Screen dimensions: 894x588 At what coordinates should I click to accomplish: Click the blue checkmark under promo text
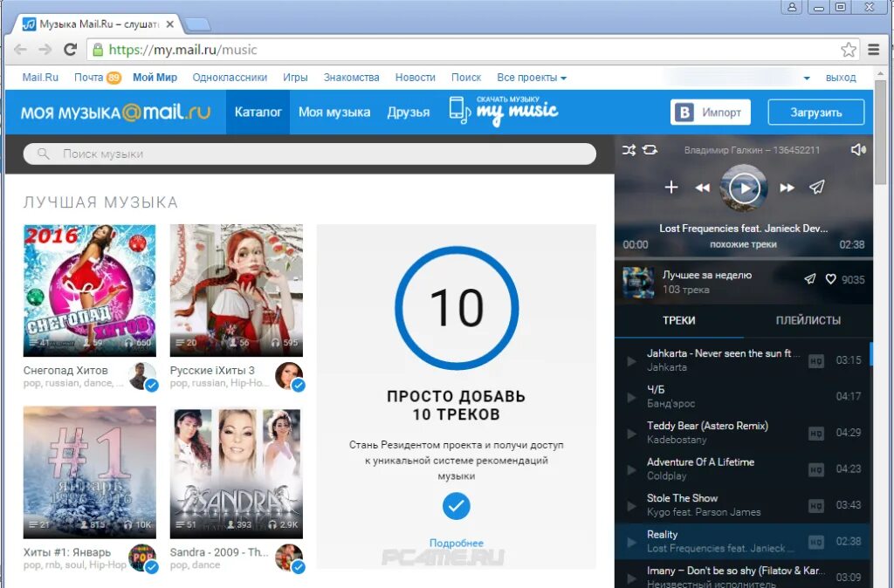click(x=456, y=506)
